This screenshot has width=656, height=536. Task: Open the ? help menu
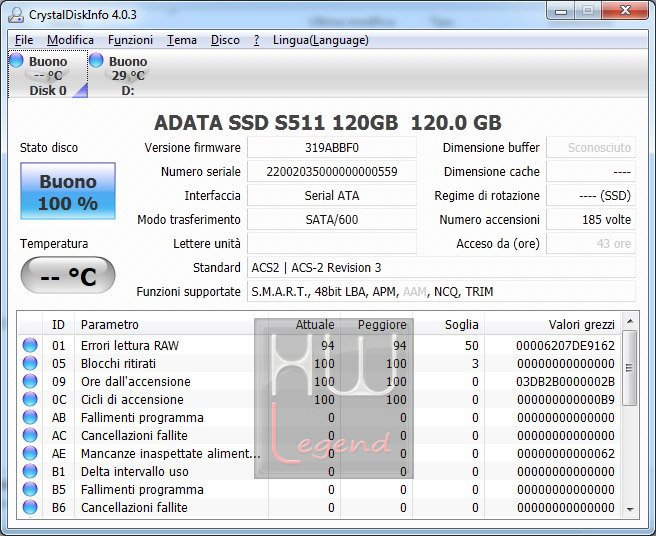coord(256,40)
